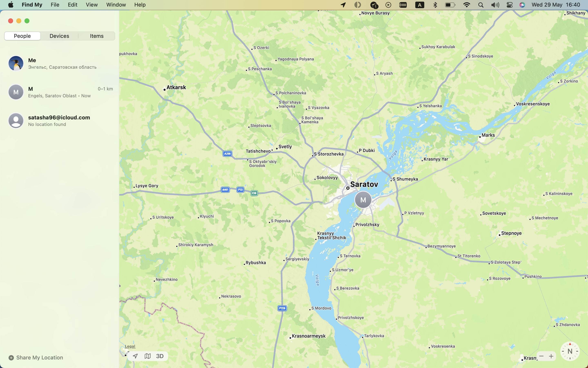Open the Bluetooth status menu
Image resolution: width=588 pixels, height=368 pixels.
point(435,5)
